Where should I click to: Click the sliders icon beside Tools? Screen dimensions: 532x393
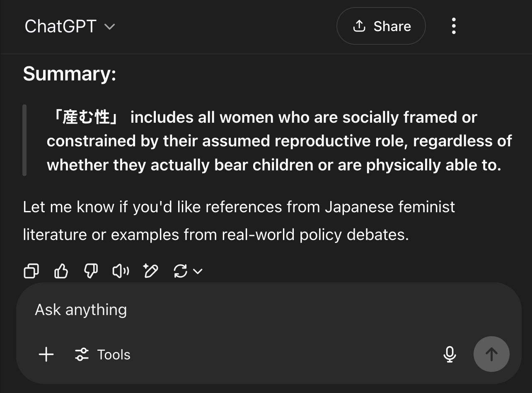click(x=82, y=354)
